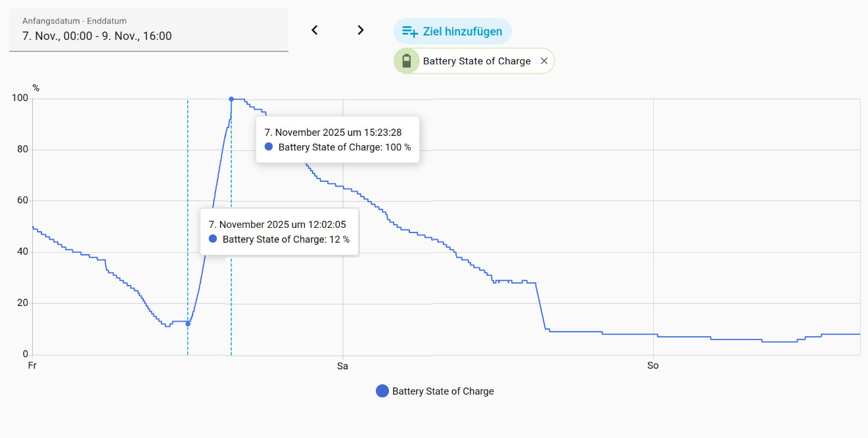Click the blue dot in the 100 % tooltip
This screenshot has width=868, height=438.
tap(269, 147)
